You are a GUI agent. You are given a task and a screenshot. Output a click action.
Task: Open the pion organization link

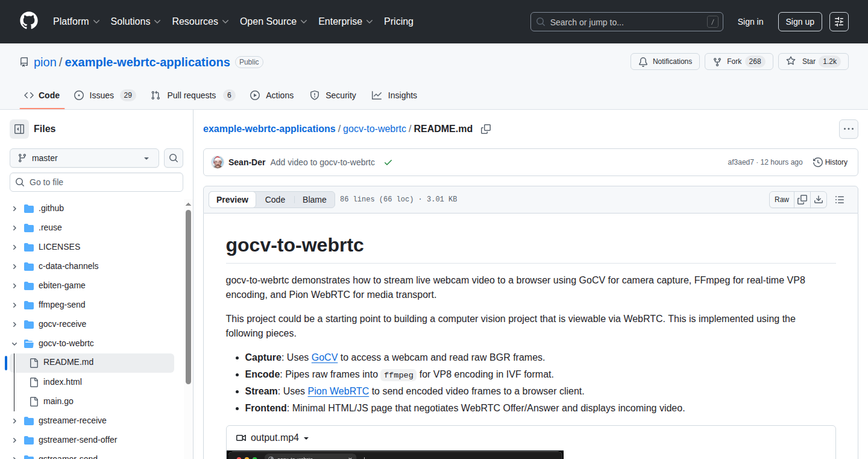point(45,62)
